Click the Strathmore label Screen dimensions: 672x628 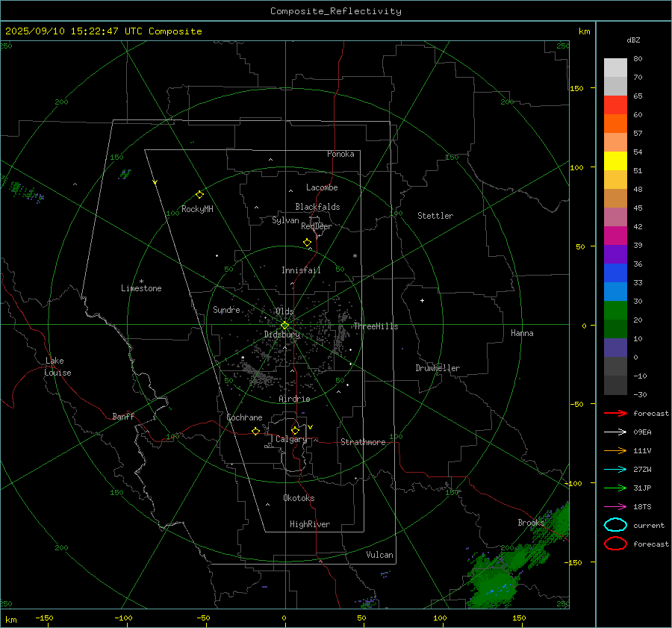(x=363, y=442)
